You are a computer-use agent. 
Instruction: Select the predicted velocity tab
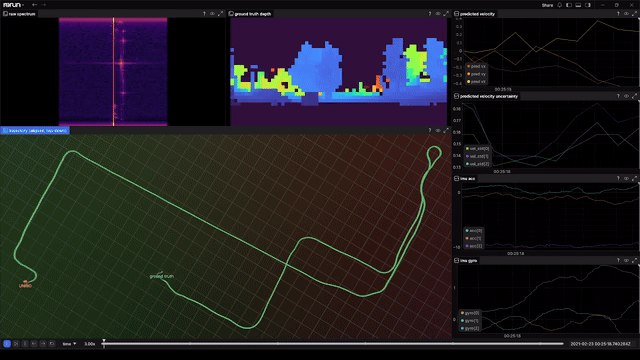pyautogui.click(x=474, y=14)
